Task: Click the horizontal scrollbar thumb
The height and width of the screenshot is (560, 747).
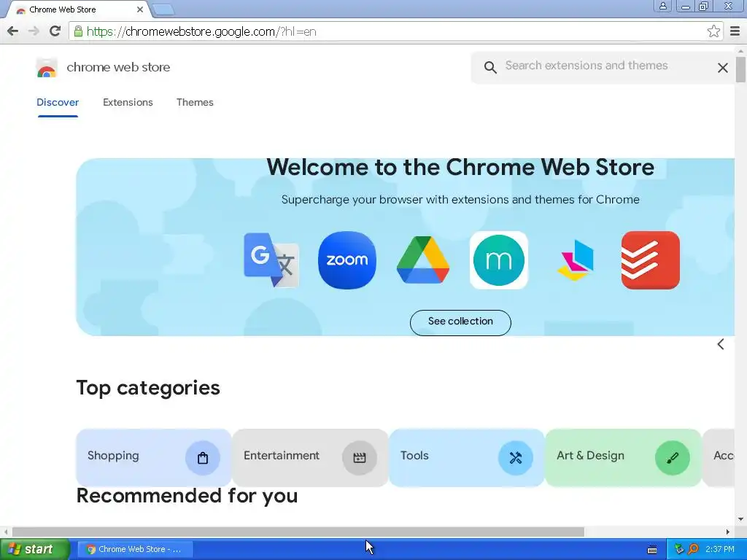Action: pos(298,532)
